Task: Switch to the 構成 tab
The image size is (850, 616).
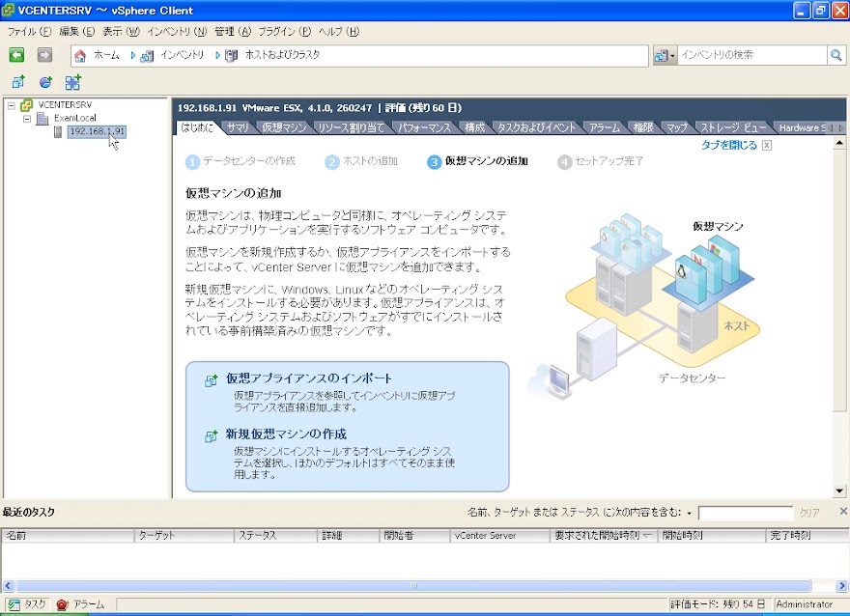Action: [474, 127]
